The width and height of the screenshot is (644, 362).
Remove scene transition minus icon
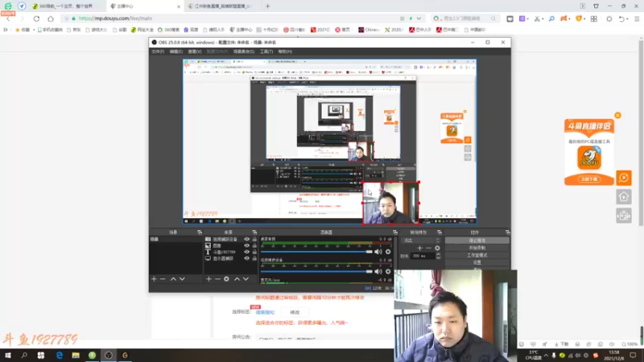tap(428, 249)
